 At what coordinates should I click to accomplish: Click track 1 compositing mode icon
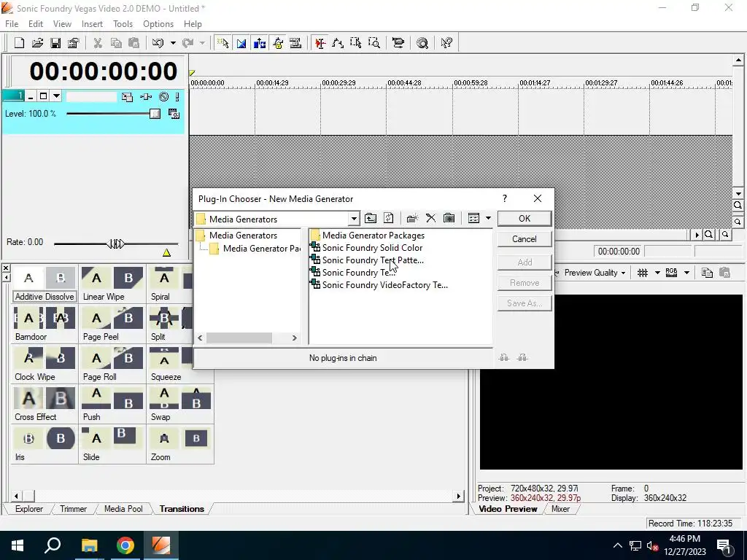[x=174, y=114]
